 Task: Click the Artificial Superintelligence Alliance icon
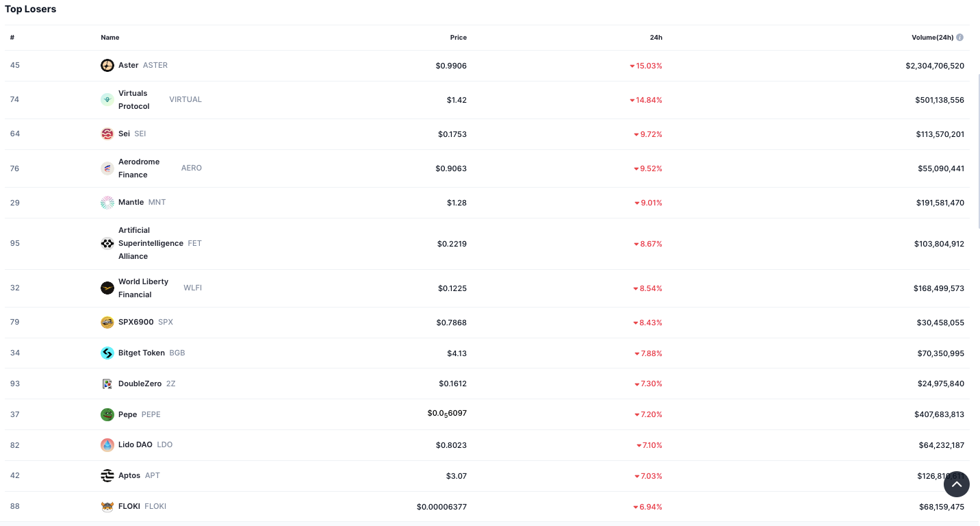(x=107, y=243)
